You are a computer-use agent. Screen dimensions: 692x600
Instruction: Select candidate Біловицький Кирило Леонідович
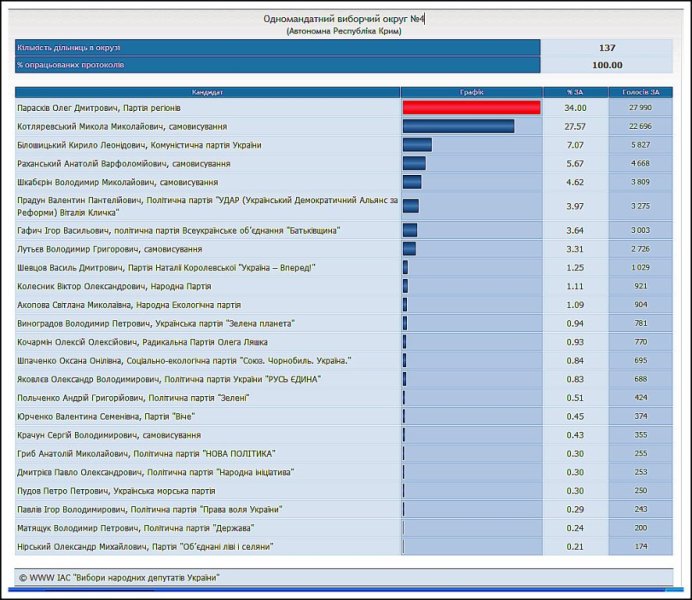pos(140,145)
